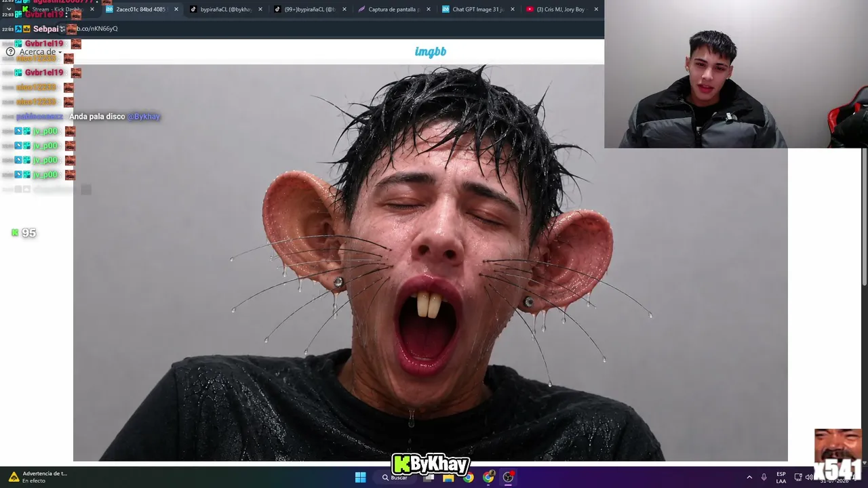The height and width of the screenshot is (488, 868).
Task: Show hidden system tray icons
Action: [749, 477]
